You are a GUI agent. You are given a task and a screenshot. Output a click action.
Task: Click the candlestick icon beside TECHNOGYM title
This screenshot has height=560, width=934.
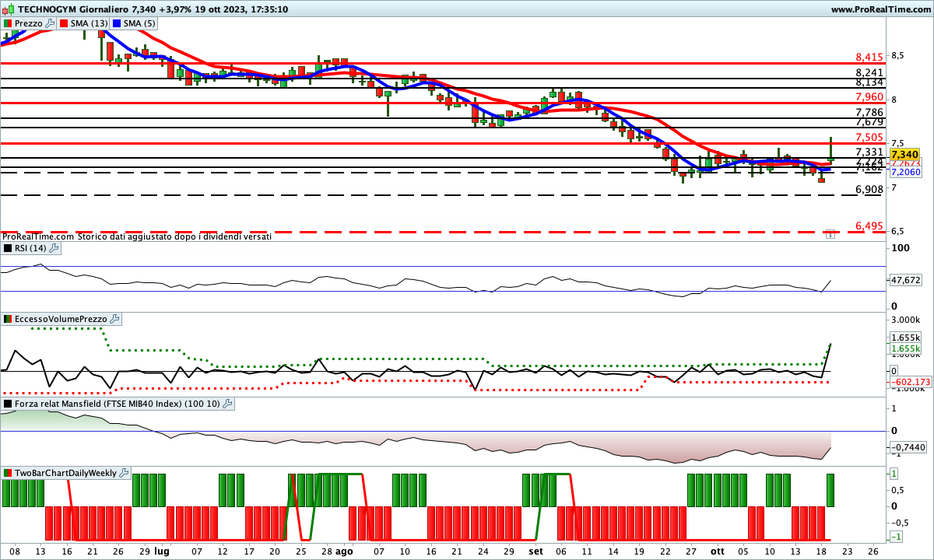[x=9, y=9]
